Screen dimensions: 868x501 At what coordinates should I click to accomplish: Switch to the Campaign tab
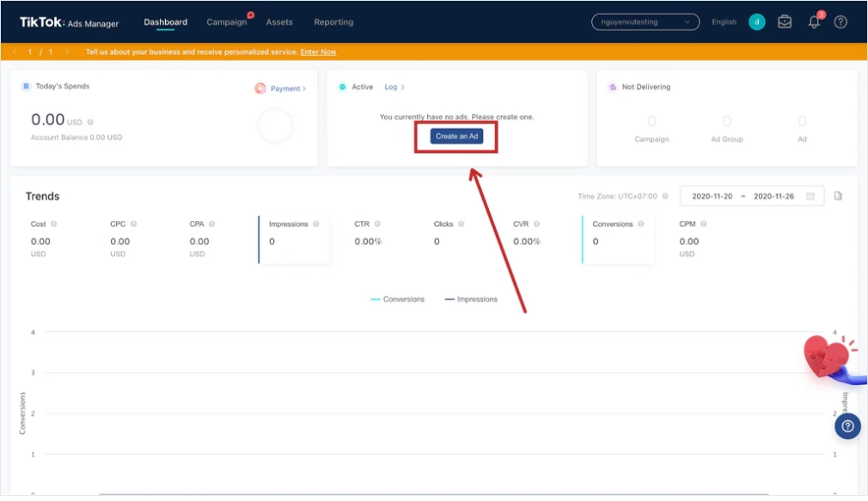coord(226,22)
